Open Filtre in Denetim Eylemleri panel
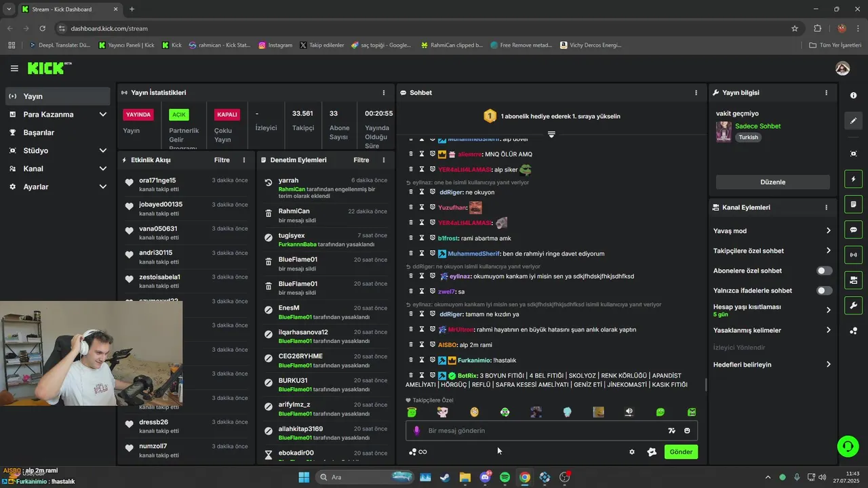Image resolution: width=868 pixels, height=488 pixels. [x=361, y=160]
